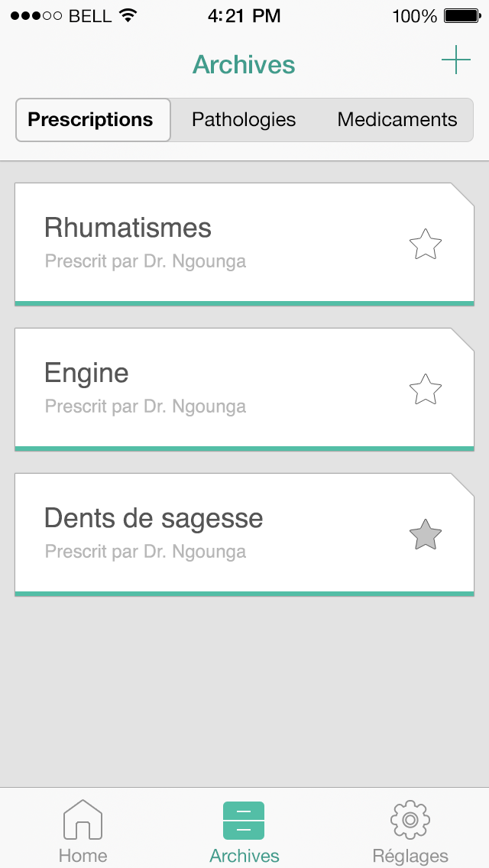Screen dimensions: 489x868
Task: Open Réglages gear icon
Action: click(x=410, y=821)
